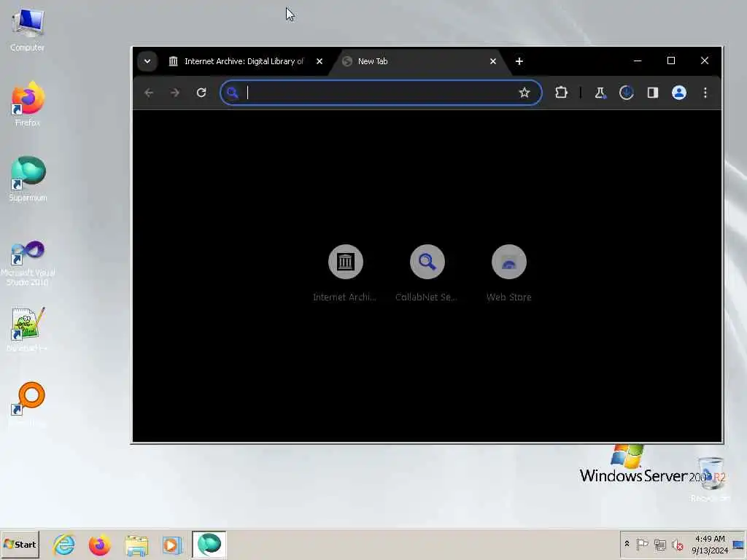
Task: Open Windows Media Player from the taskbar
Action: coord(172,545)
